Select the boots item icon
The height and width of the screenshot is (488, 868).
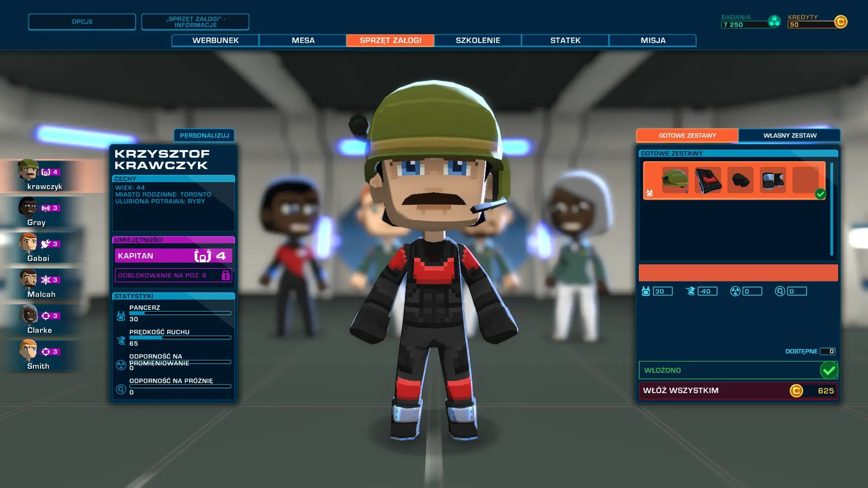pyautogui.click(x=773, y=180)
